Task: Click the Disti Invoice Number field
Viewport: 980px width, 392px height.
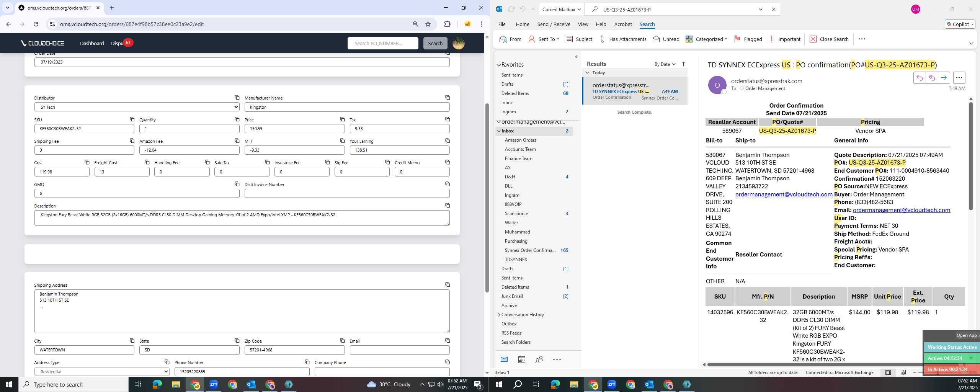Action: pyautogui.click(x=347, y=193)
